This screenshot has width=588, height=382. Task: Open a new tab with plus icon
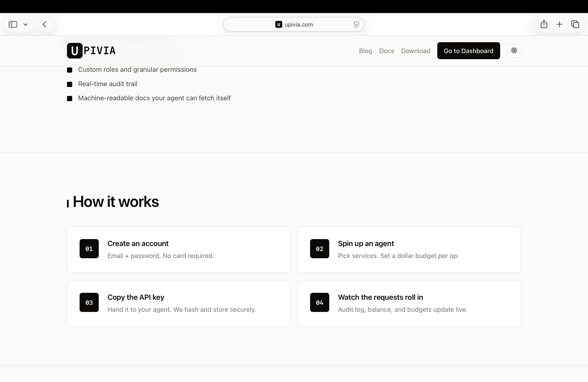pyautogui.click(x=559, y=24)
